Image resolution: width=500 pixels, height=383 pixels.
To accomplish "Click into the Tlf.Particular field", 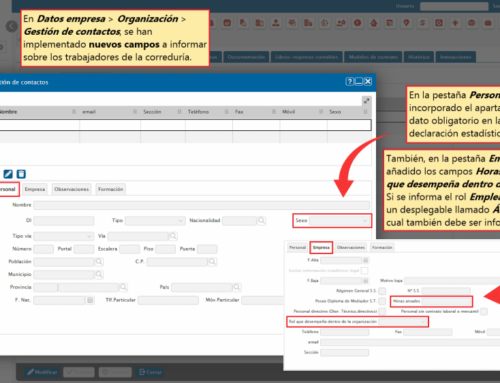I will (168, 300).
